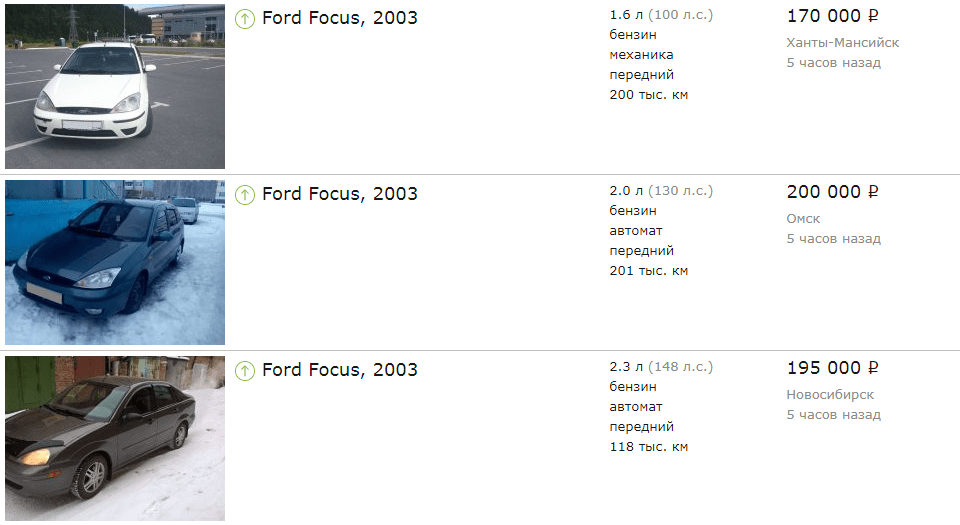Click the 200 000 ₽ price

click(x=832, y=192)
